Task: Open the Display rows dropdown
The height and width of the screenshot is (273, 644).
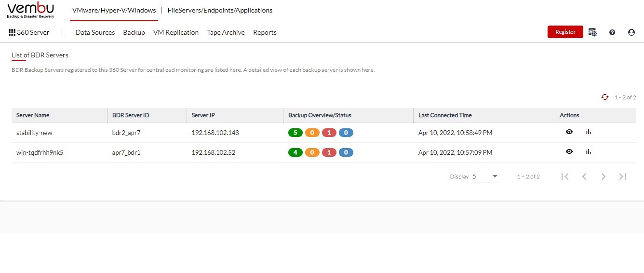Action: click(x=485, y=177)
